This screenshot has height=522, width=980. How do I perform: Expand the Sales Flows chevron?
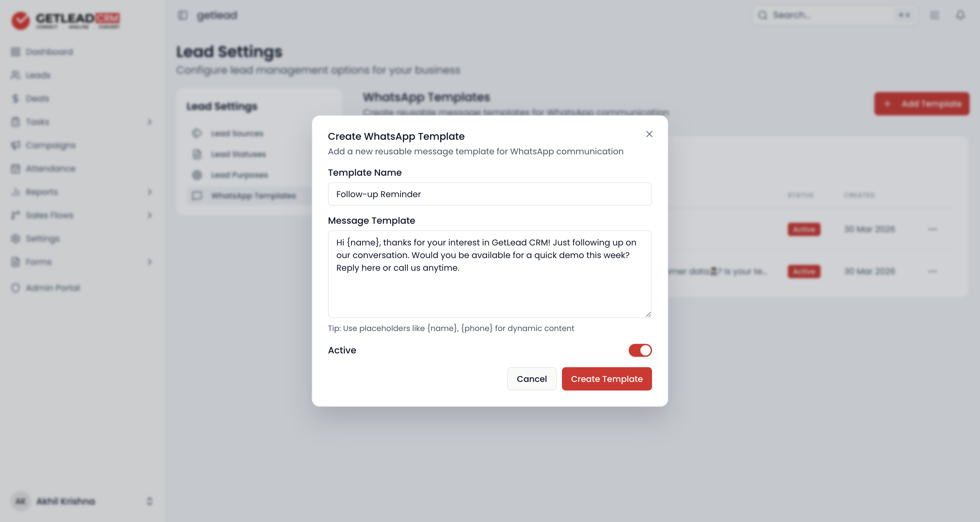(x=149, y=215)
